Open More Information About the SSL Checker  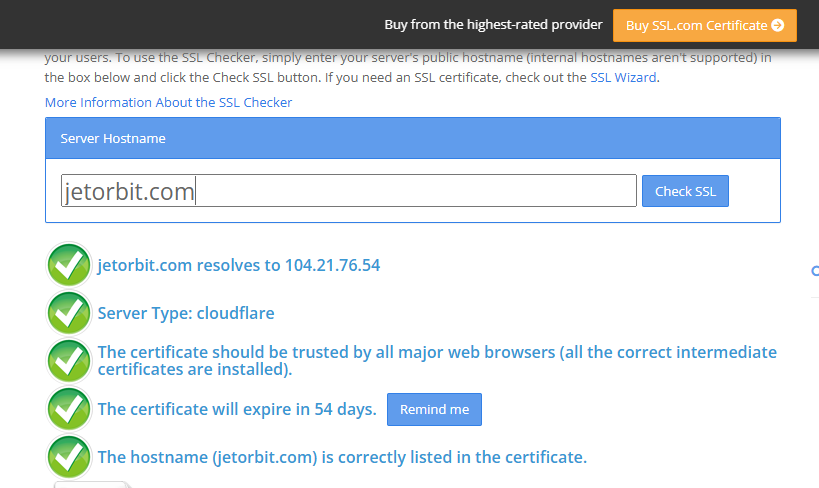(x=168, y=102)
